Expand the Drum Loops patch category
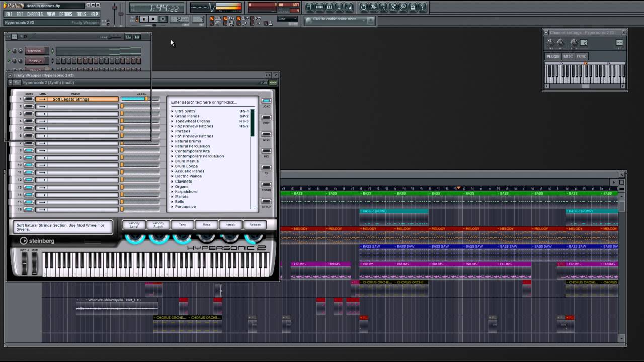Image resolution: width=644 pixels, height=362 pixels. [x=172, y=166]
